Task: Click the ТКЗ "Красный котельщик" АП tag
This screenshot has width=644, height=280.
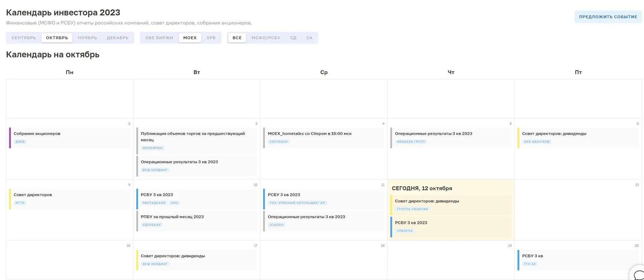Action: pyautogui.click(x=297, y=203)
